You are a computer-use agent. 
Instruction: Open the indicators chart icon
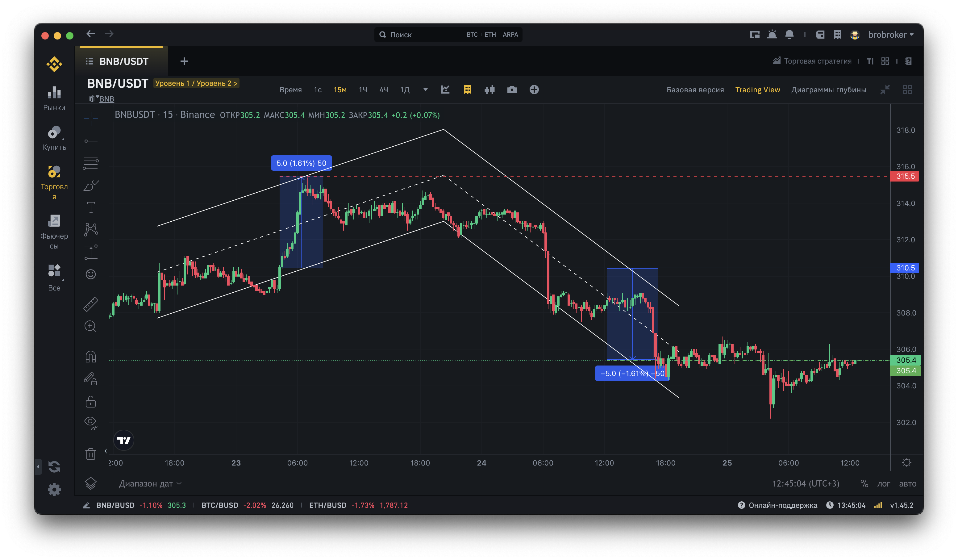click(x=445, y=90)
